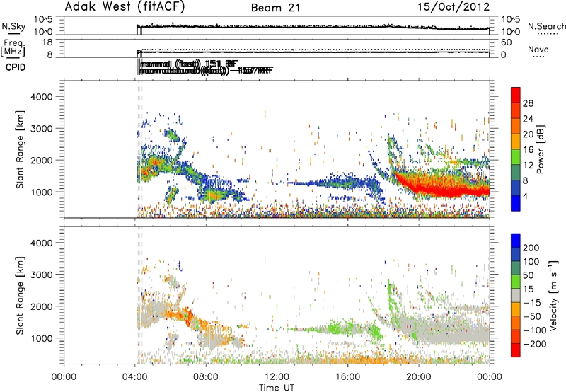This screenshot has height=392, width=566.
Task: Click the 'Time UT' axis title
Action: (x=277, y=388)
